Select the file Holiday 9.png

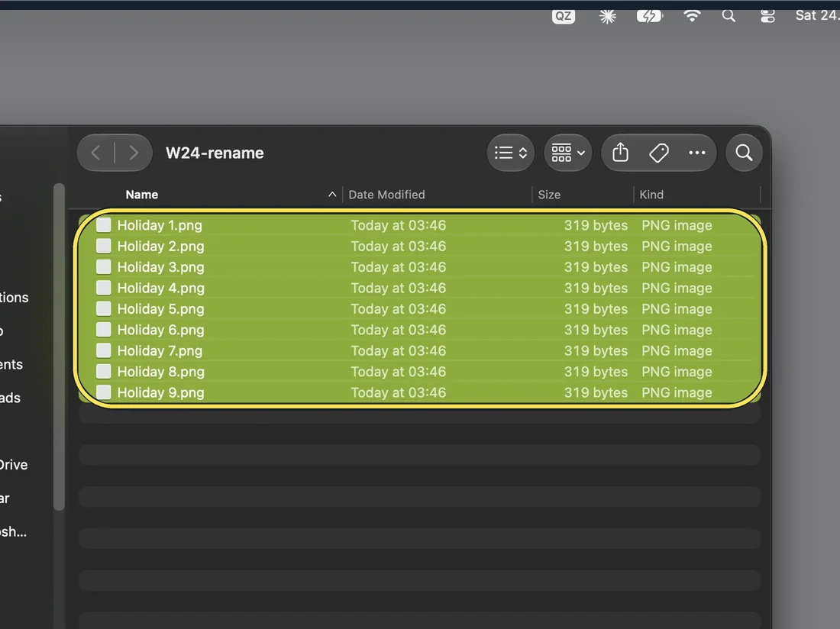(419, 392)
